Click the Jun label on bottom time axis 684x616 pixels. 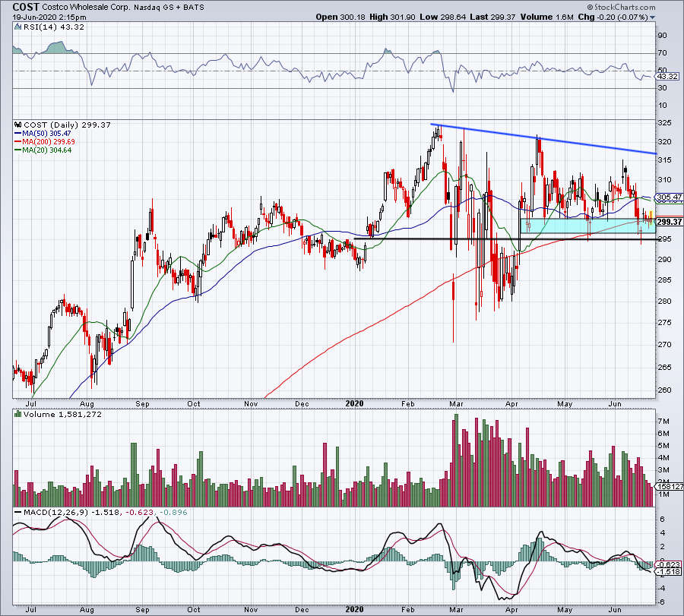click(x=615, y=609)
